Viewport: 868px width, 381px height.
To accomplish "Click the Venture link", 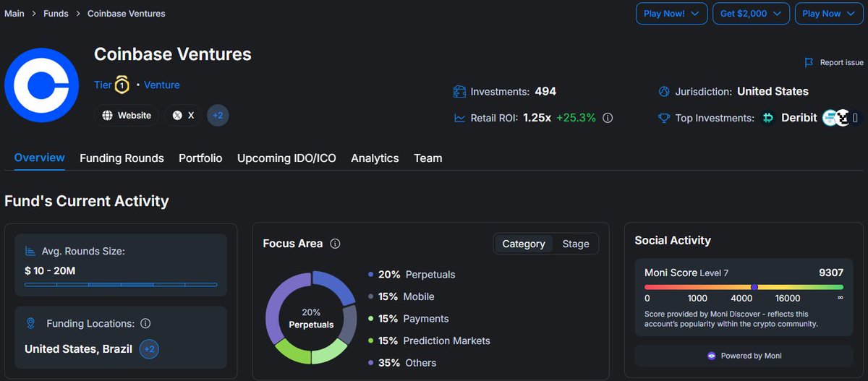I will tap(162, 85).
